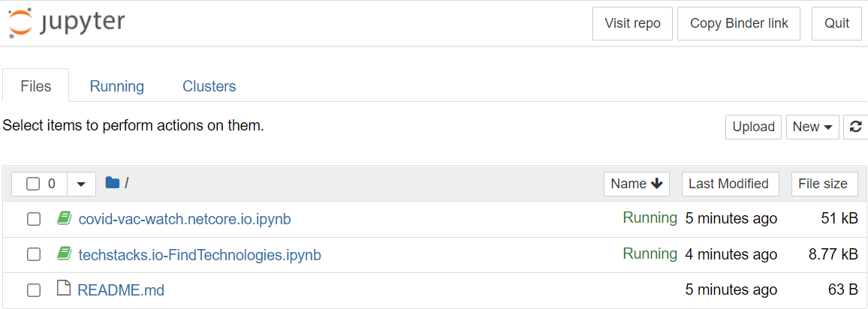The width and height of the screenshot is (868, 309).
Task: Click the Upload button
Action: pos(753,127)
